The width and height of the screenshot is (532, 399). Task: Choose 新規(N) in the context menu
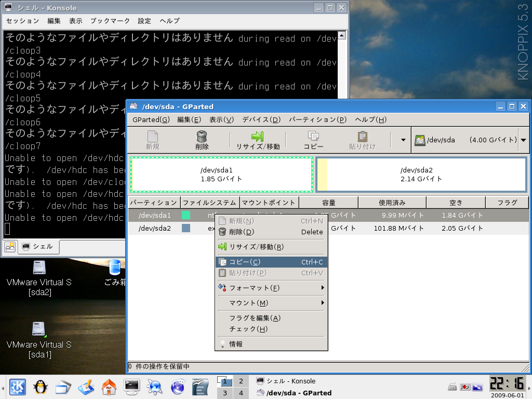(271, 221)
